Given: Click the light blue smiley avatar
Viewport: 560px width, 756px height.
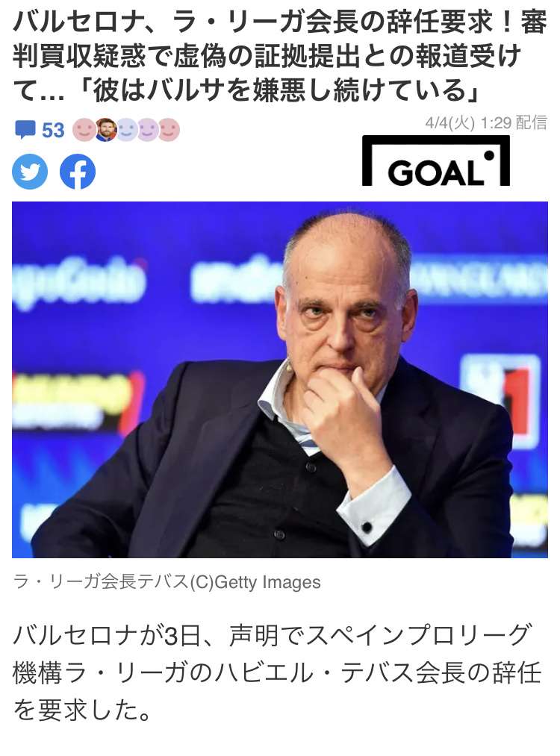Looking at the screenshot, I should (x=126, y=130).
